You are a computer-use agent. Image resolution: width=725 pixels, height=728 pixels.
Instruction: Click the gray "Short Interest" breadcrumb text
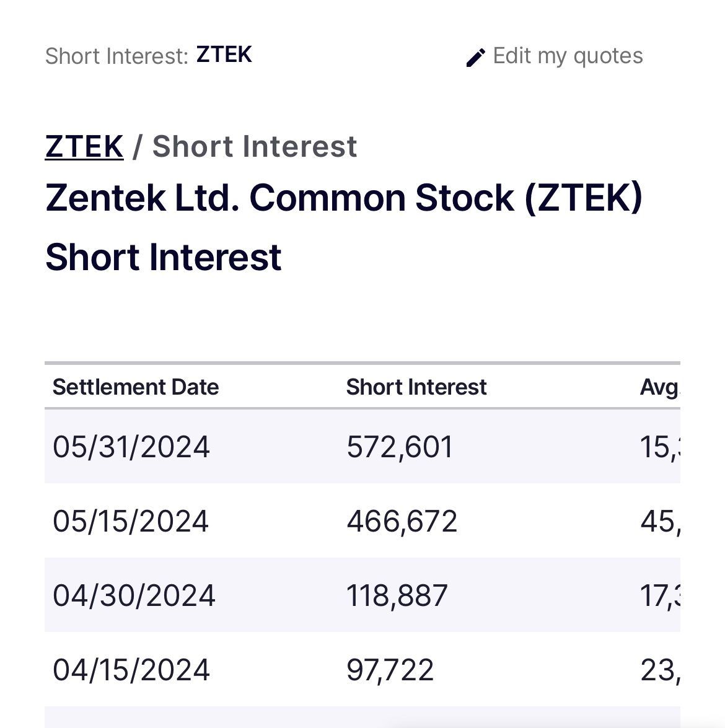pyautogui.click(x=255, y=147)
